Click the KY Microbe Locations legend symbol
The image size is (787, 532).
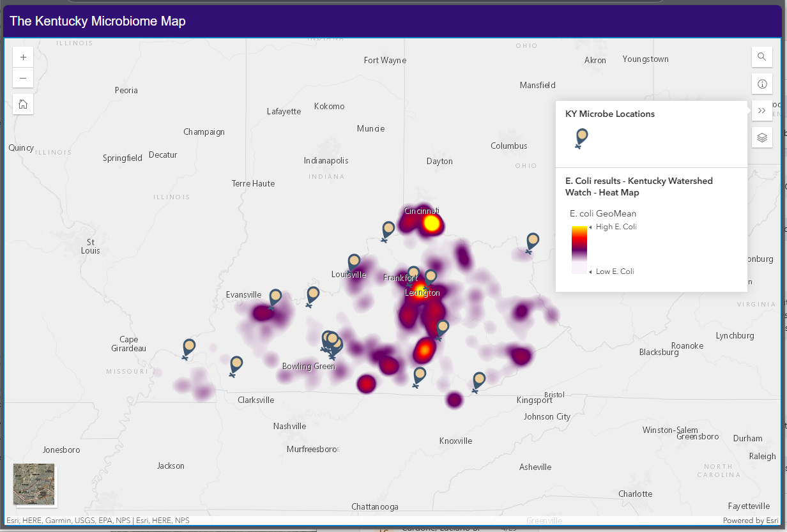click(581, 139)
